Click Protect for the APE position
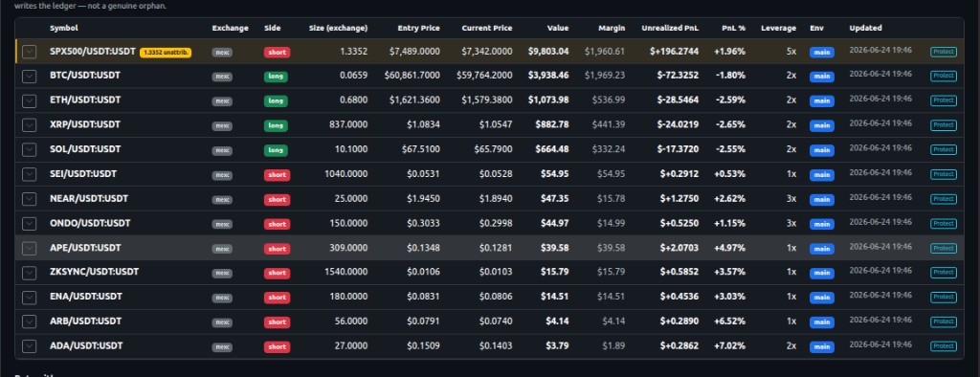The width and height of the screenshot is (980, 377). pos(943,248)
